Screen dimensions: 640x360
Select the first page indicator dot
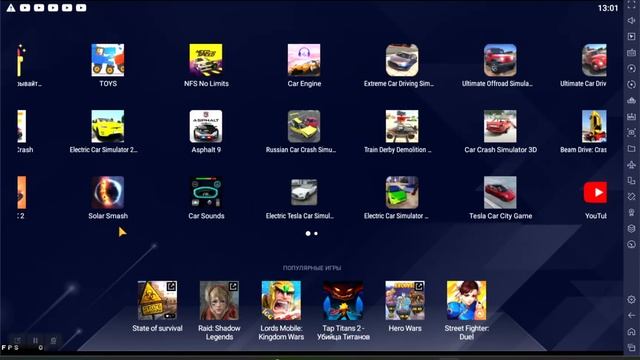[308, 233]
